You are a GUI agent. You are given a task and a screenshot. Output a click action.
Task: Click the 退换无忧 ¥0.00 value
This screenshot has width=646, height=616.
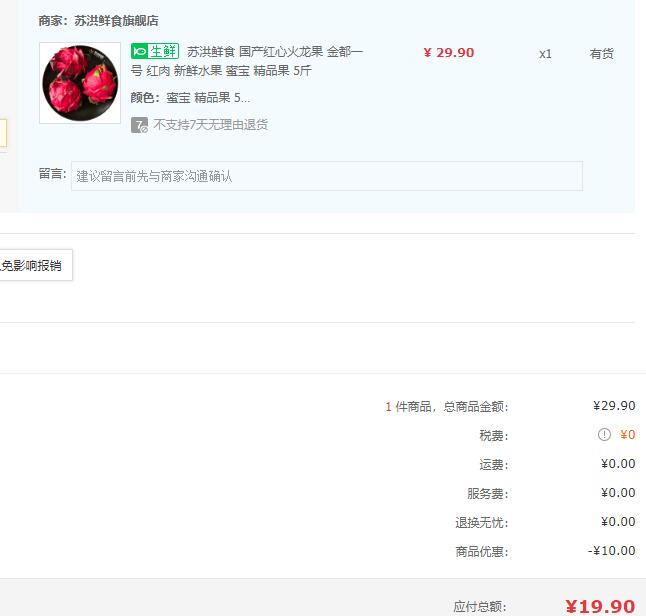point(618,522)
